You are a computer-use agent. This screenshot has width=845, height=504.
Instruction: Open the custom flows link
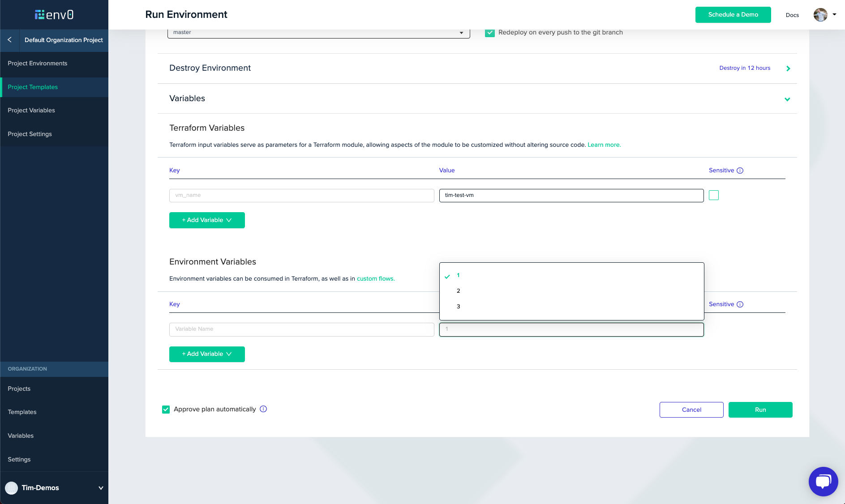coord(376,279)
